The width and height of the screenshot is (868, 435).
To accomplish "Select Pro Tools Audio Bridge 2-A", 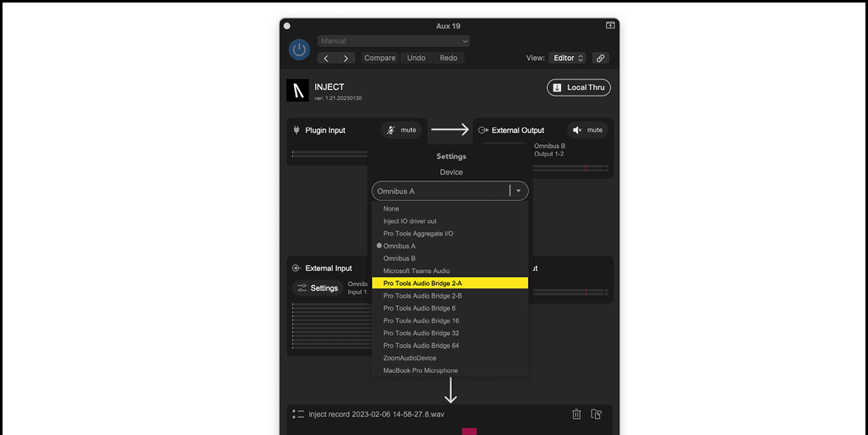I will 450,283.
